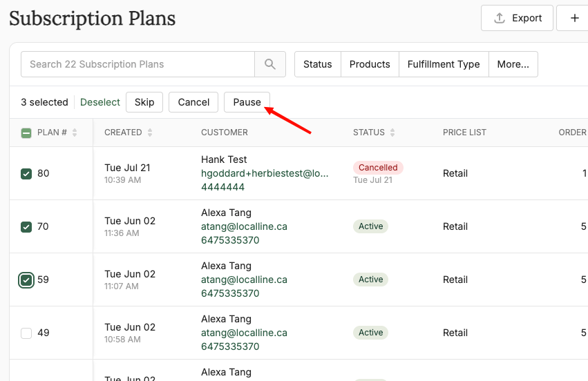
Task: Select plan 49 checkbox
Action: click(x=26, y=333)
